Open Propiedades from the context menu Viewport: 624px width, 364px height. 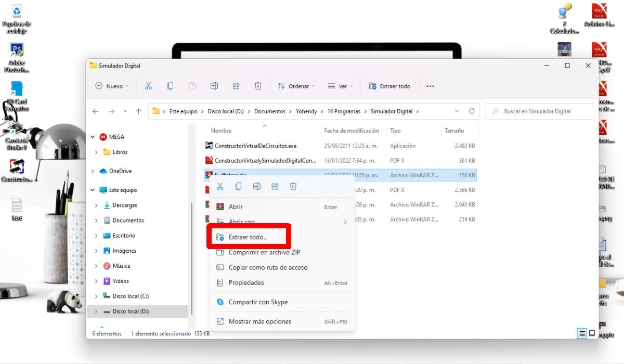click(282, 282)
